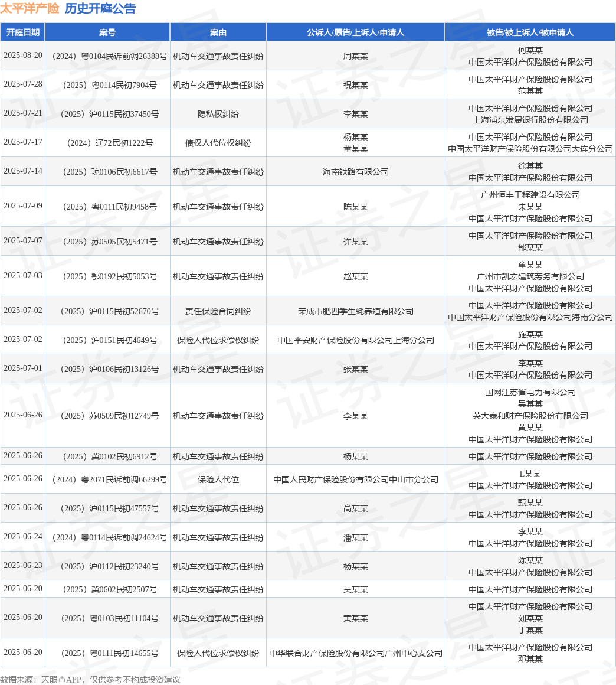This screenshot has height=685, width=616.
Task: Click plaintiff 高某某
Action: [x=355, y=508]
